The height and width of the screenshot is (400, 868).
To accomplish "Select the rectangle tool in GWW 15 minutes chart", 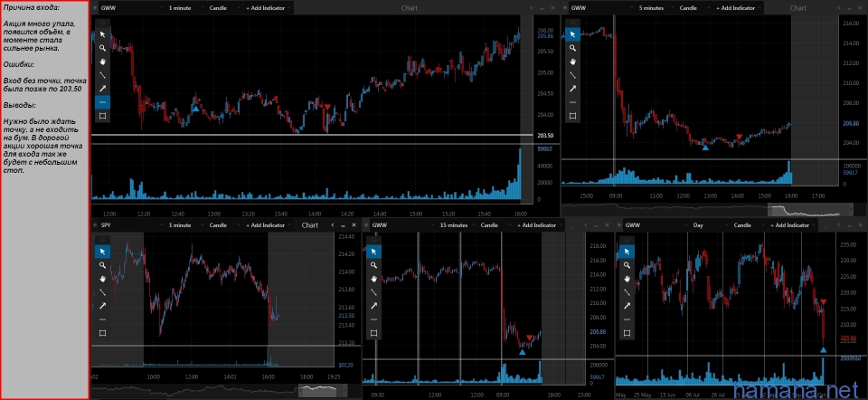I will click(373, 333).
